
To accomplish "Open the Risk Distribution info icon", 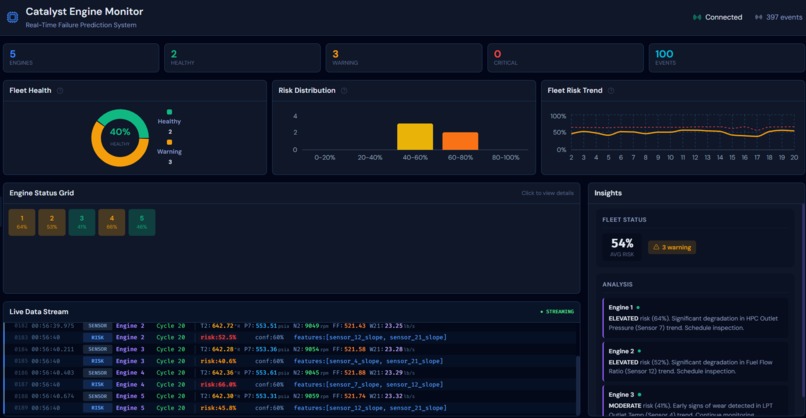I will point(344,90).
